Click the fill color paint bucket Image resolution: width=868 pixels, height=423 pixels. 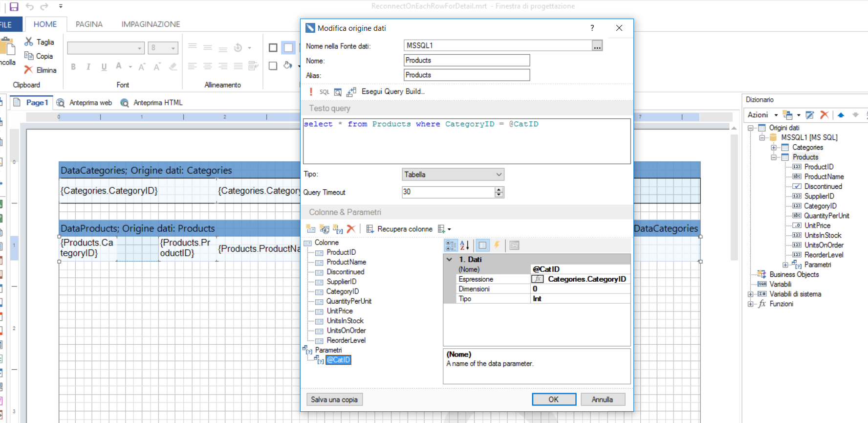[288, 65]
